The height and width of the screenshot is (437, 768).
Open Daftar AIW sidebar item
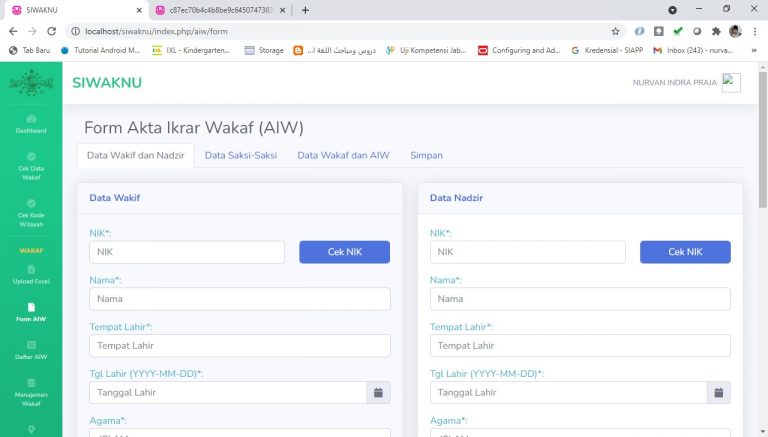pos(31,350)
